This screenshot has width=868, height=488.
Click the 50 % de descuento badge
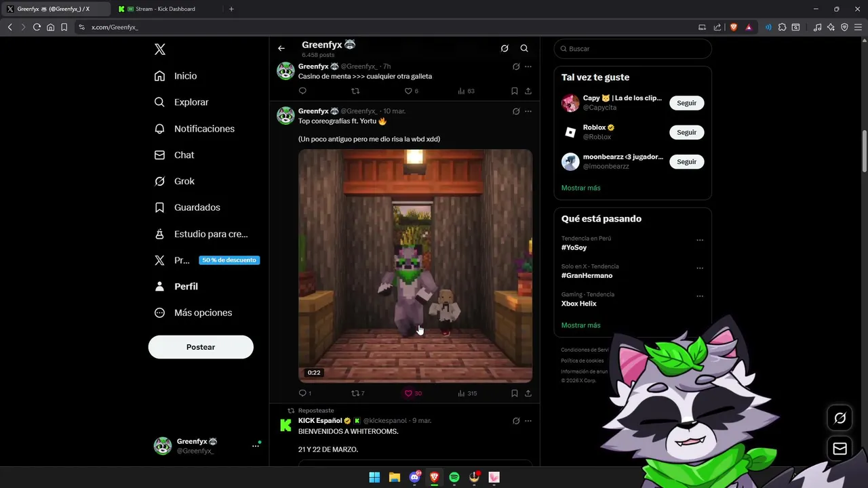(x=229, y=260)
